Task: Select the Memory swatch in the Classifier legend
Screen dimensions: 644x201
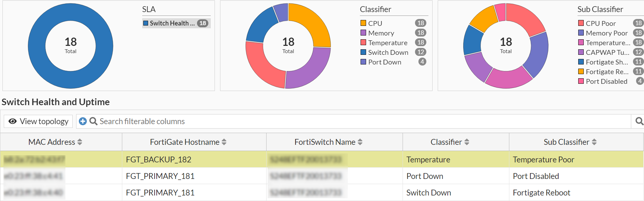Action: click(363, 33)
